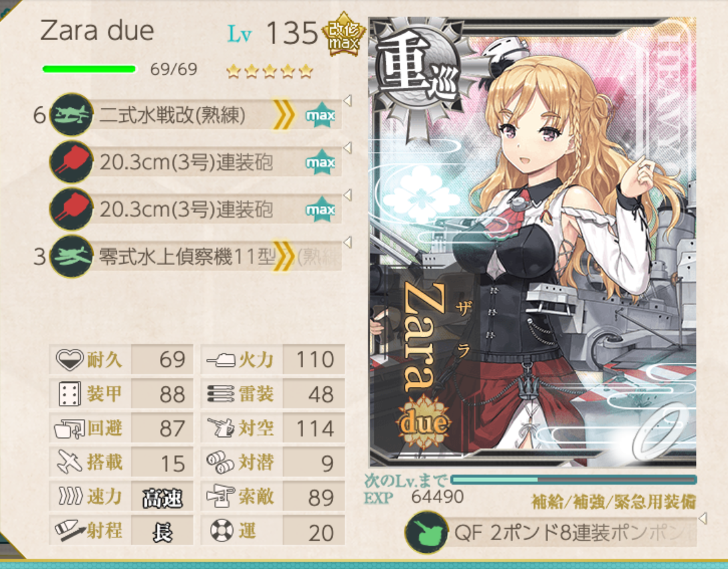Select the second 20.3cm(3号)連装砲 equipment slot
Screen dimensions: 728x569
click(x=196, y=209)
